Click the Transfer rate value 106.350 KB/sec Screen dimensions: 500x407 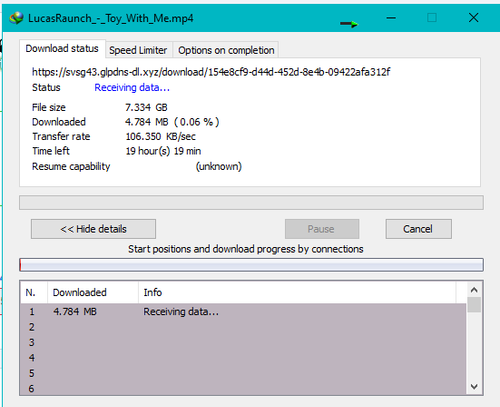pos(160,136)
